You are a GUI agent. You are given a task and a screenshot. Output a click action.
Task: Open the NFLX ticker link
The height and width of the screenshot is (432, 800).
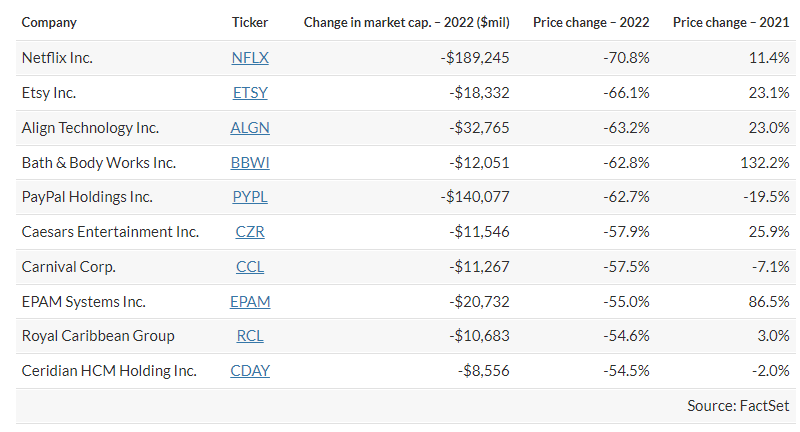249,58
